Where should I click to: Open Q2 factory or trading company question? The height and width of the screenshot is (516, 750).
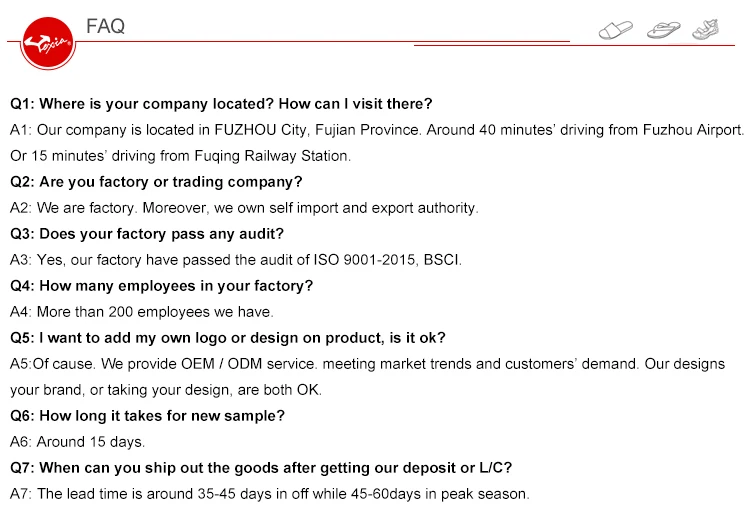click(156, 182)
